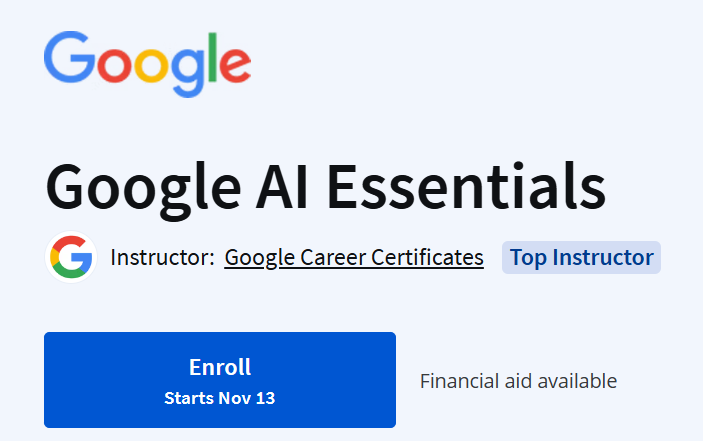The height and width of the screenshot is (441, 703).
Task: Select the Financial aid available text
Action: pyautogui.click(x=518, y=381)
